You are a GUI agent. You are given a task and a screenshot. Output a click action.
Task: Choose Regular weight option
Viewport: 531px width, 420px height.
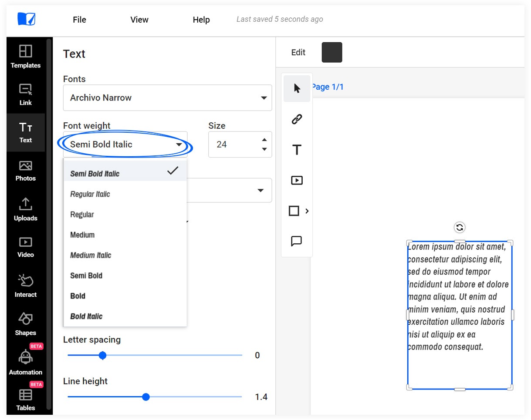pyautogui.click(x=125, y=215)
